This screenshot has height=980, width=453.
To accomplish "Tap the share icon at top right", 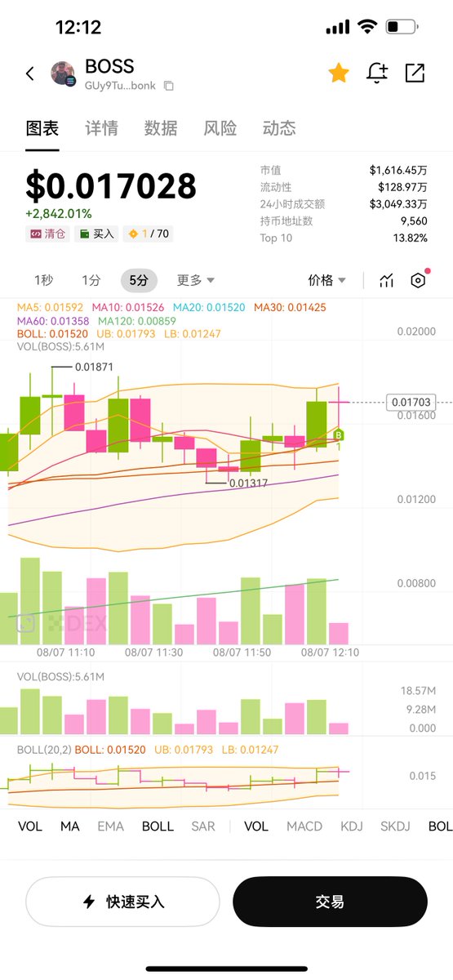I will 415,73.
